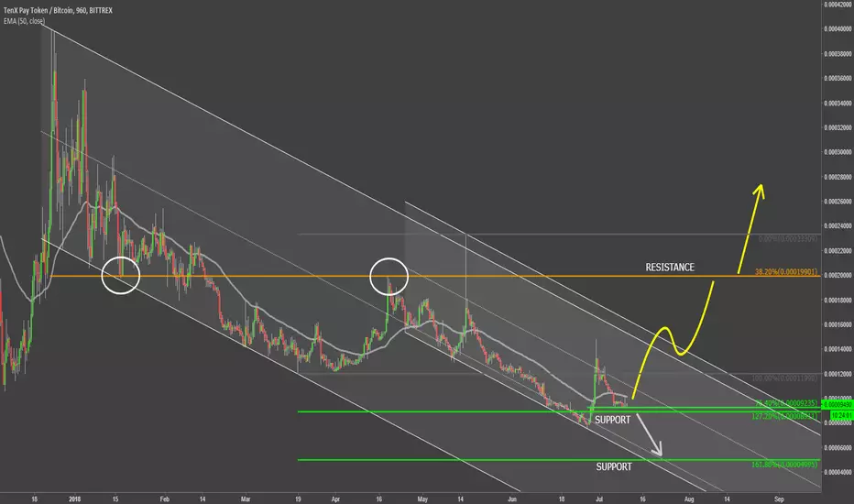The width and height of the screenshot is (854, 504).
Task: Click 0.00038000 on the price axis
Action: (838, 54)
